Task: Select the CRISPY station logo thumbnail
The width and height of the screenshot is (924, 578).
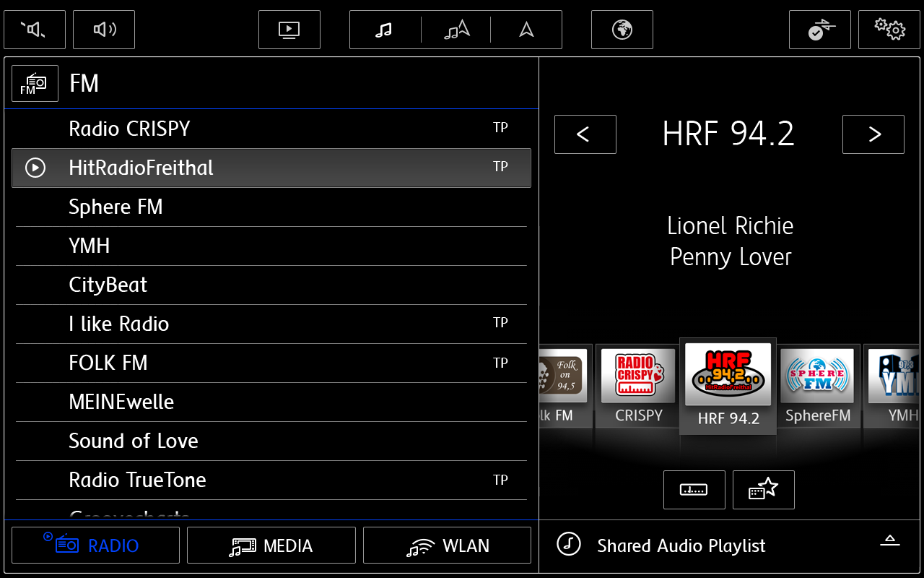Action: point(638,387)
